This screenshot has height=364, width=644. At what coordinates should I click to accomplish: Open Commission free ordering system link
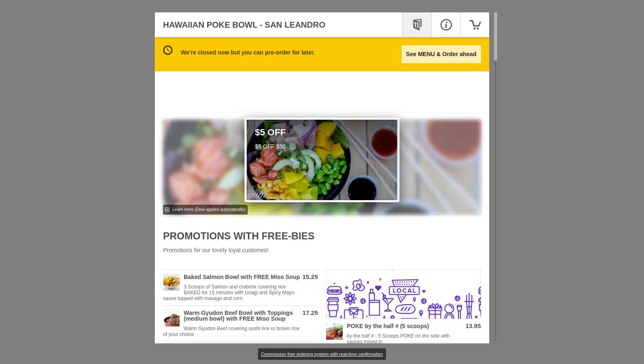point(322,354)
